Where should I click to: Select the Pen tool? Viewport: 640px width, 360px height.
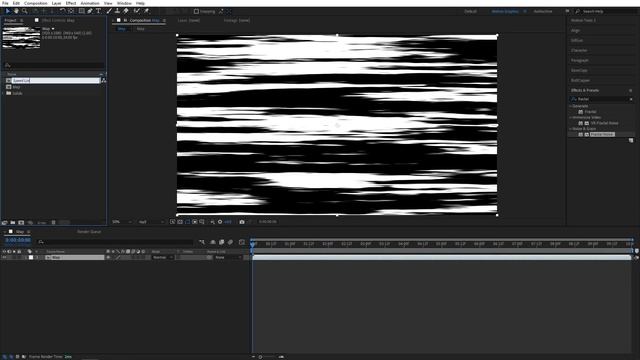point(90,11)
